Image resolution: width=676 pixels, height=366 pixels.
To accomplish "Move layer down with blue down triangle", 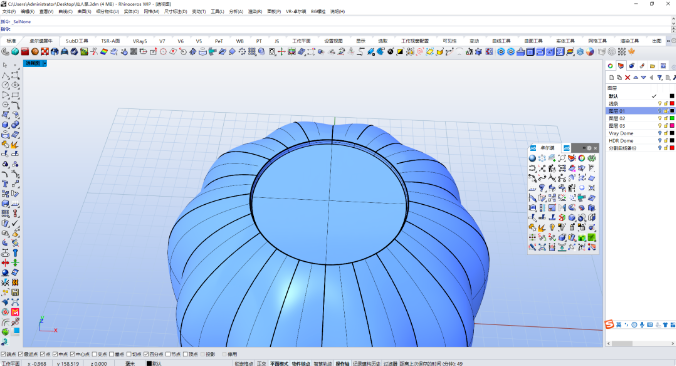I will pos(643,78).
